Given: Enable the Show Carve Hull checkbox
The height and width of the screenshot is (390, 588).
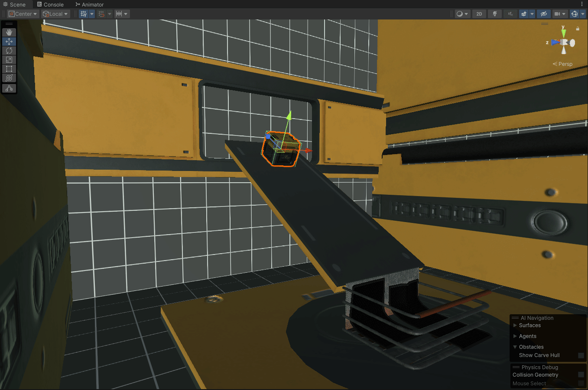Looking at the screenshot, I should coord(581,355).
